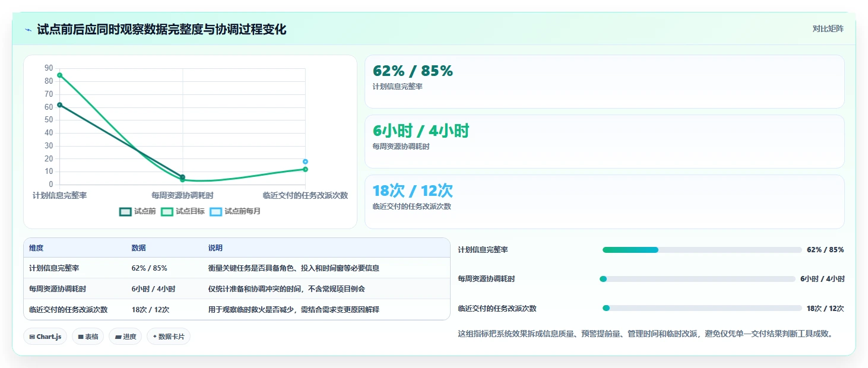
Task: Toggle the 试点目标 legend item
Action: (182, 211)
